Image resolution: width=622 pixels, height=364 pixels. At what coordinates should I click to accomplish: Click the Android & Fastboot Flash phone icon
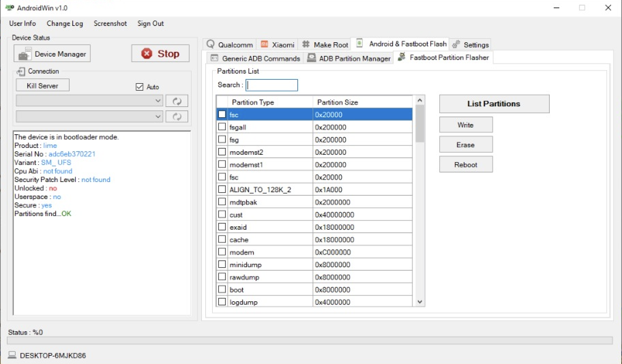(359, 43)
